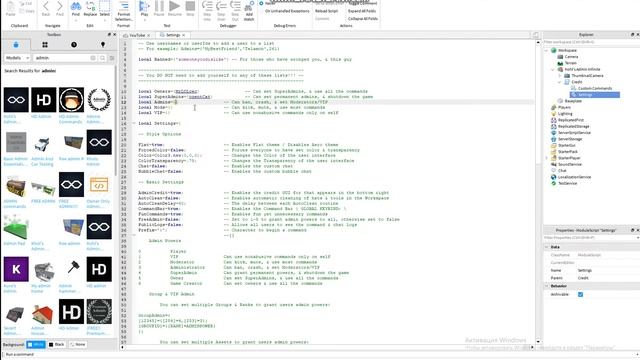Select the purple K Kuro's admin thumbnail

(x=16, y=269)
